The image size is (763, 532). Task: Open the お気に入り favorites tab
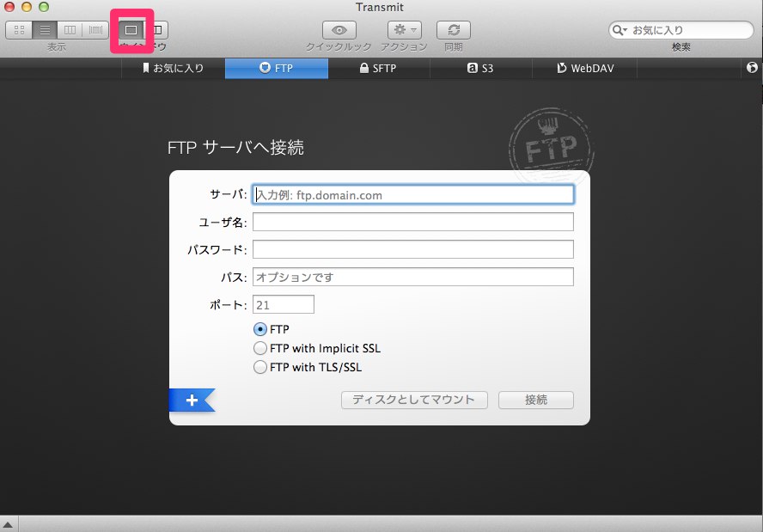(174, 68)
